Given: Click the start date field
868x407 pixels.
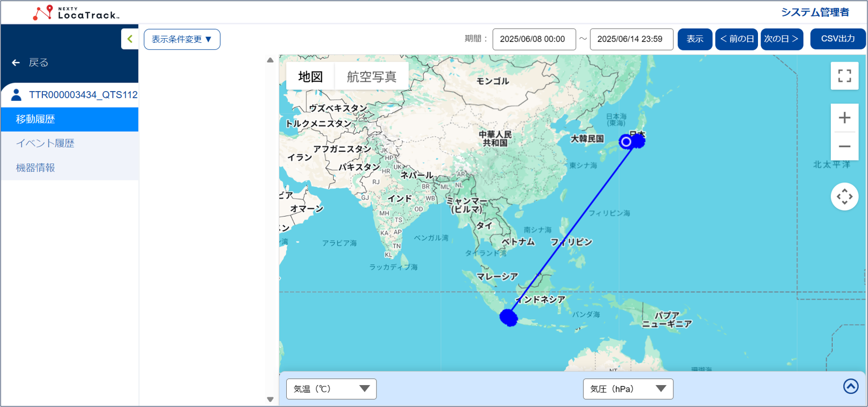Looking at the screenshot, I should pos(533,39).
